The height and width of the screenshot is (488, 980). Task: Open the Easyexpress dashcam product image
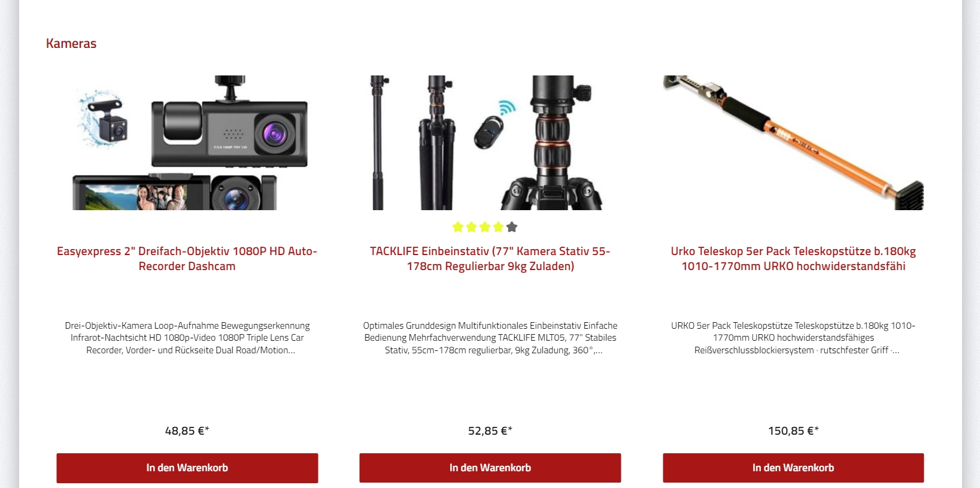point(187,143)
